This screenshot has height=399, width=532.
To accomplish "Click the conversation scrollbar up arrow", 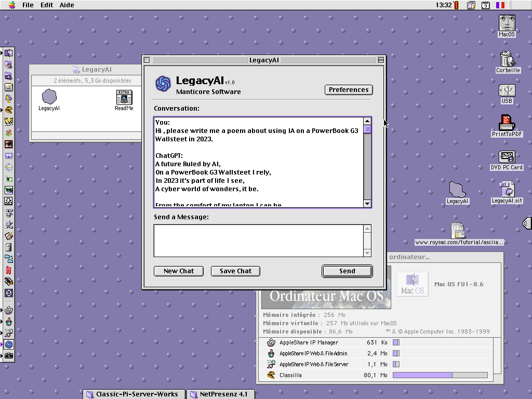I will tap(367, 121).
